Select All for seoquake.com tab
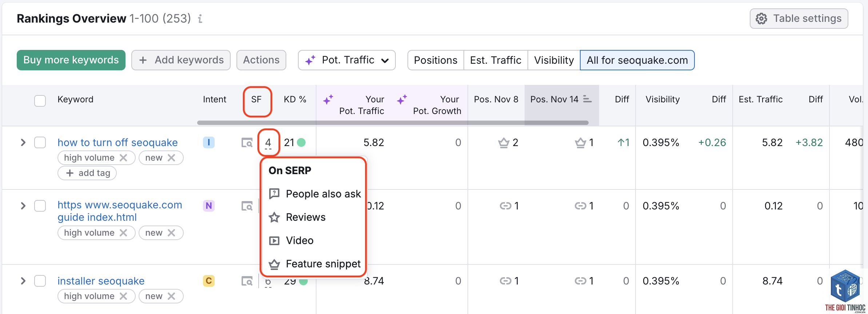The width and height of the screenshot is (868, 314). coord(637,60)
